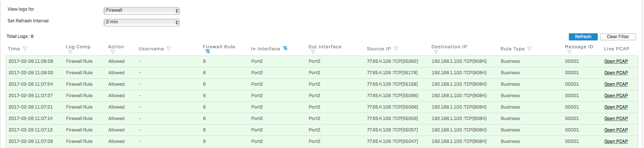Open the Out Interface filter funnel

tap(313, 52)
